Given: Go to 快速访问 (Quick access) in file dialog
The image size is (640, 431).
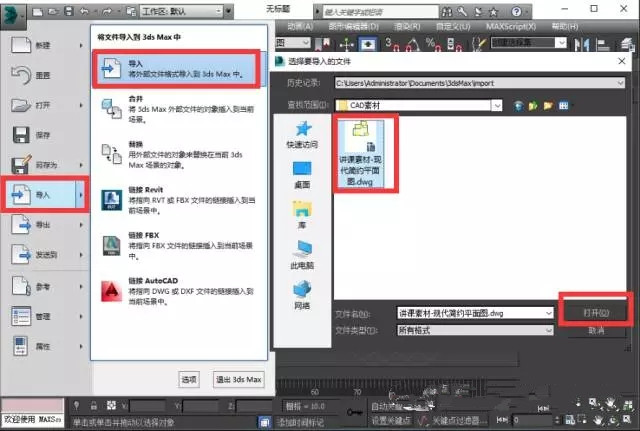Looking at the screenshot, I should click(302, 135).
